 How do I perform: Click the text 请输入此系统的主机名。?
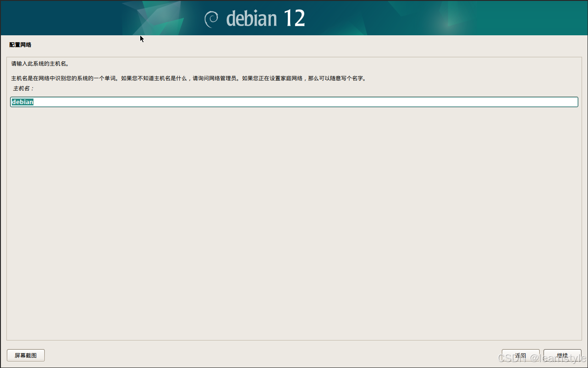pyautogui.click(x=40, y=64)
